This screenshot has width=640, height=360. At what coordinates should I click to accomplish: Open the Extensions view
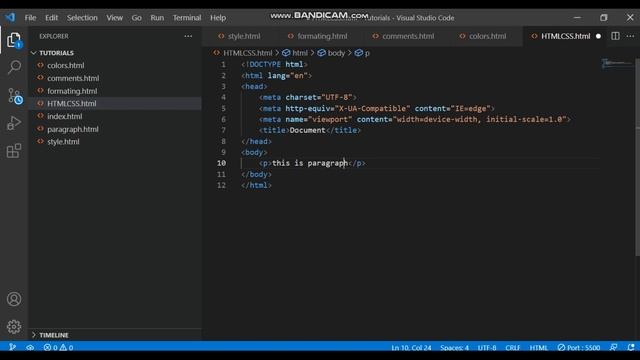tap(14, 151)
